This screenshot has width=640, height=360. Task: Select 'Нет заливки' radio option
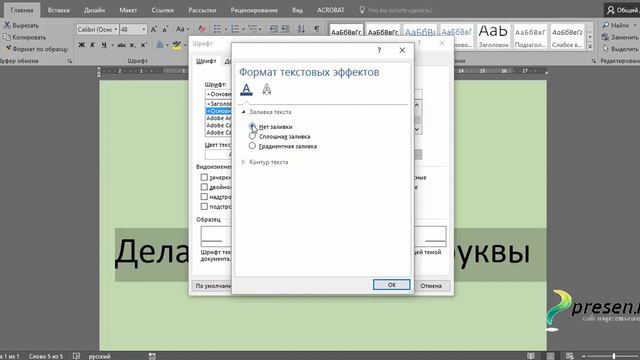tap(252, 126)
